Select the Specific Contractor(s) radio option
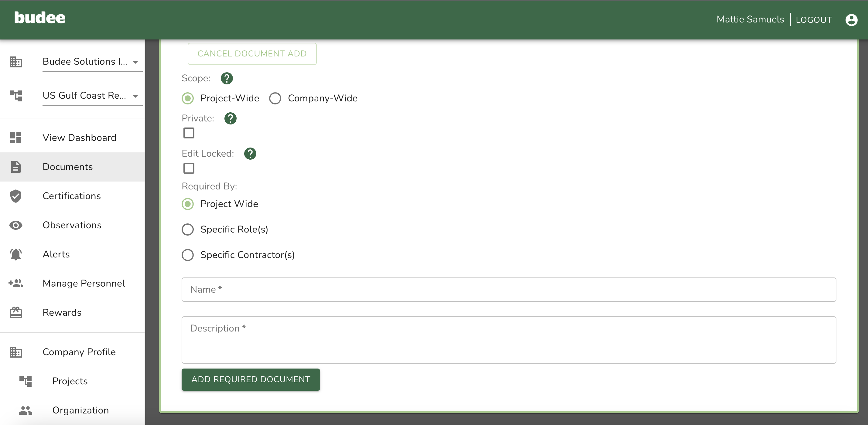 pos(188,255)
